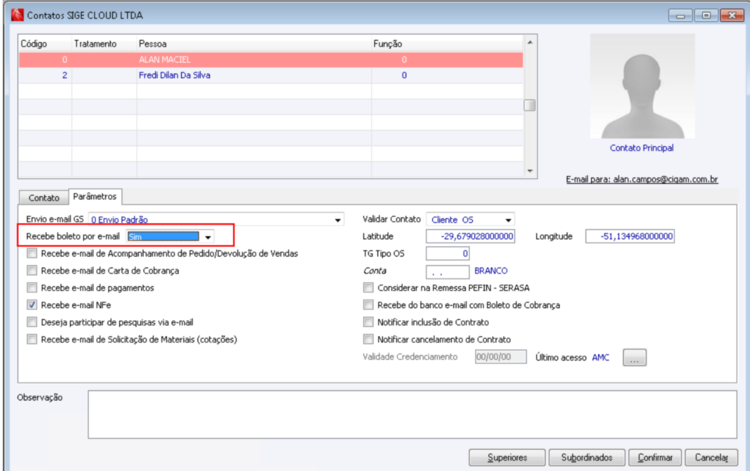Open the ellipsis button beside Último acesso
The image size is (750, 471).
coord(634,357)
